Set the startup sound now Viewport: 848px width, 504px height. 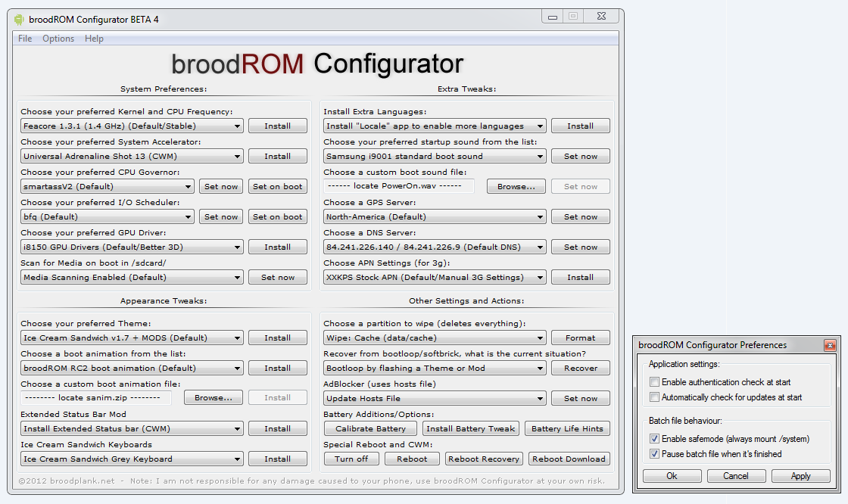[580, 157]
